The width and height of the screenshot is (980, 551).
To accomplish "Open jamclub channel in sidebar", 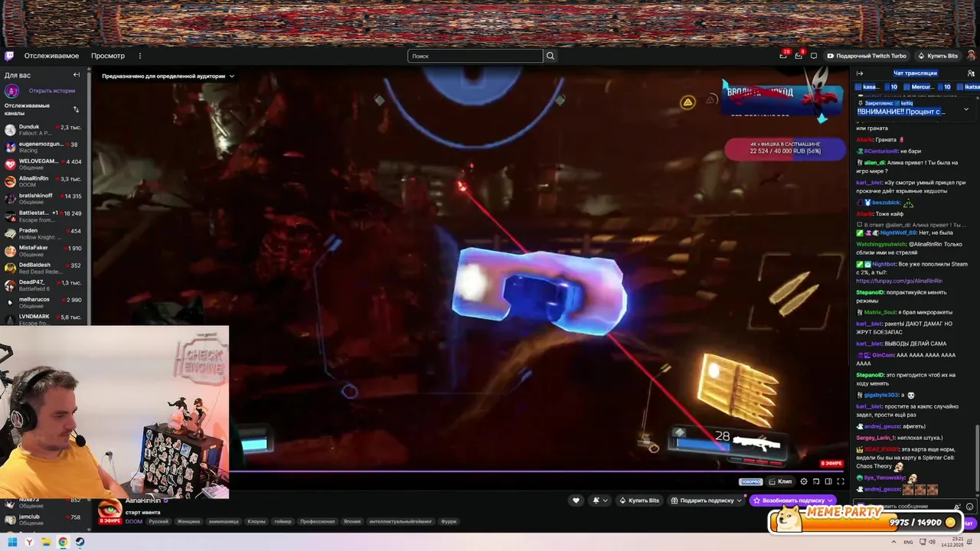I will point(44,520).
